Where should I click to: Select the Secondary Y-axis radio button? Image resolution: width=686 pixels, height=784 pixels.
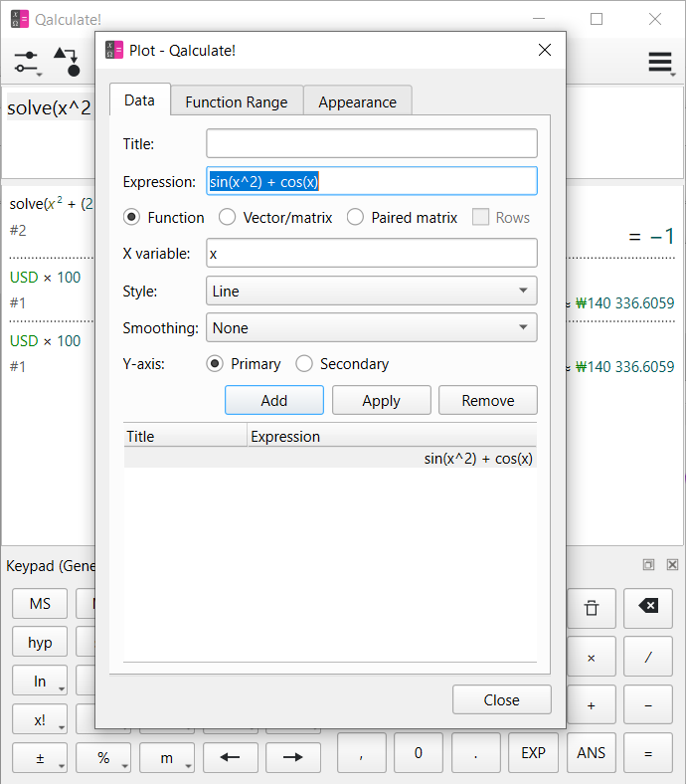click(x=304, y=363)
